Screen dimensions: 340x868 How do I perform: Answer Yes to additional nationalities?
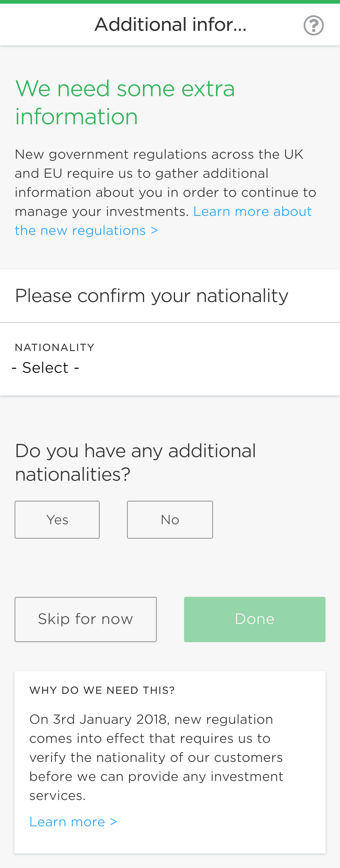[x=57, y=520]
